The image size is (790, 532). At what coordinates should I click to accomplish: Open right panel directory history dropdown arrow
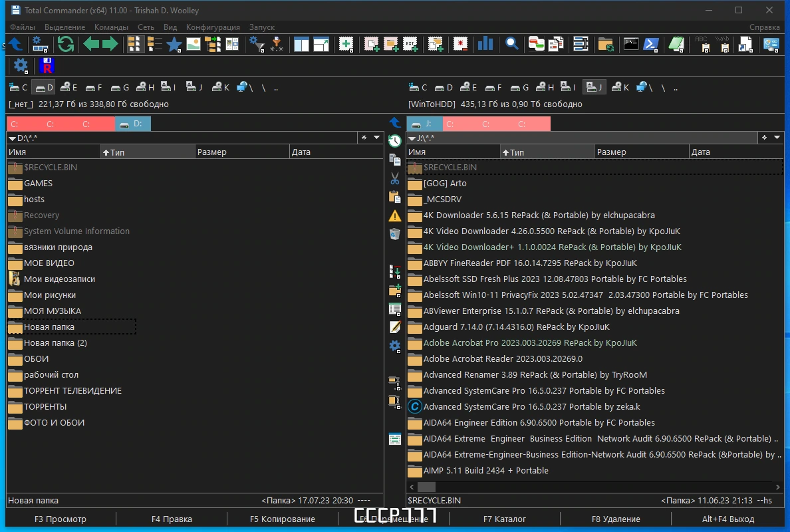[777, 138]
